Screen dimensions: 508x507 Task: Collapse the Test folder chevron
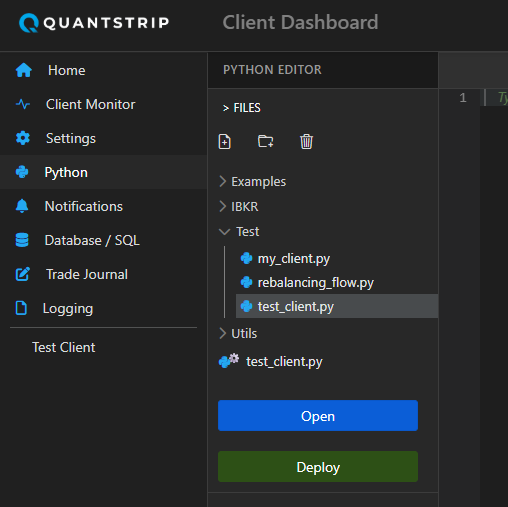pos(224,232)
